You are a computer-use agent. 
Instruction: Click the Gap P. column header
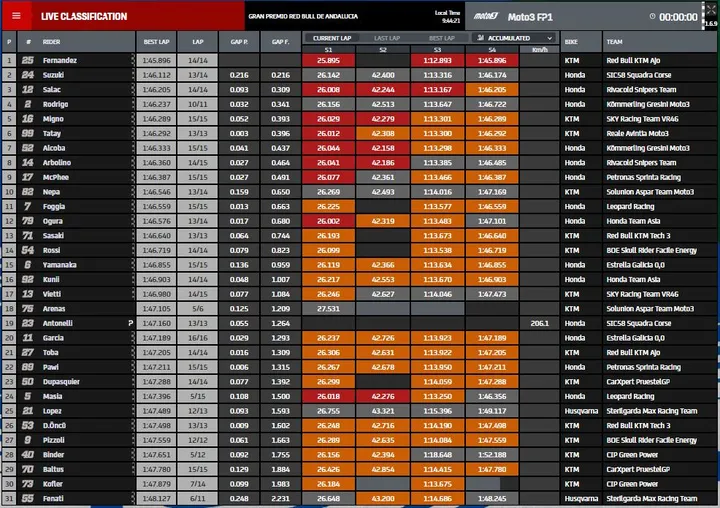point(239,42)
